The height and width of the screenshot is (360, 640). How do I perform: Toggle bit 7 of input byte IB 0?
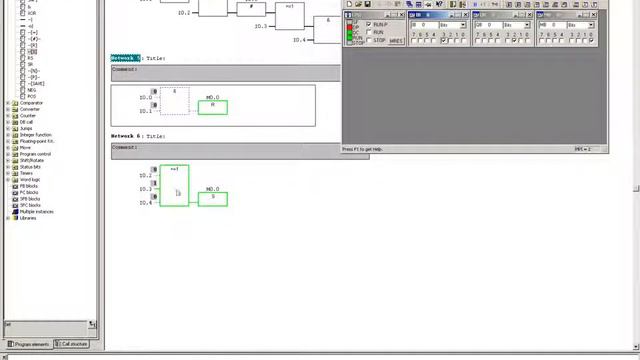click(414, 41)
